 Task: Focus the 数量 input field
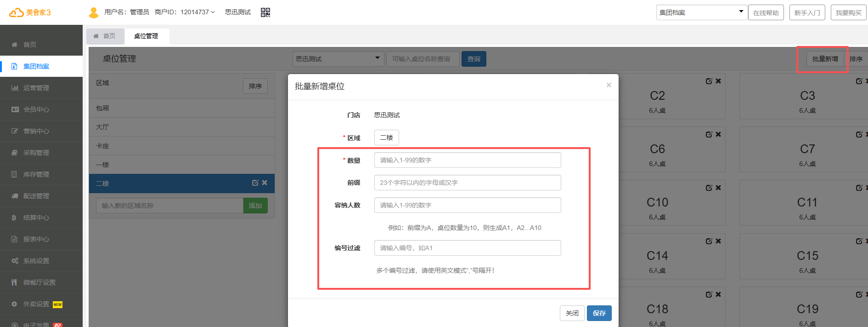[467, 160]
